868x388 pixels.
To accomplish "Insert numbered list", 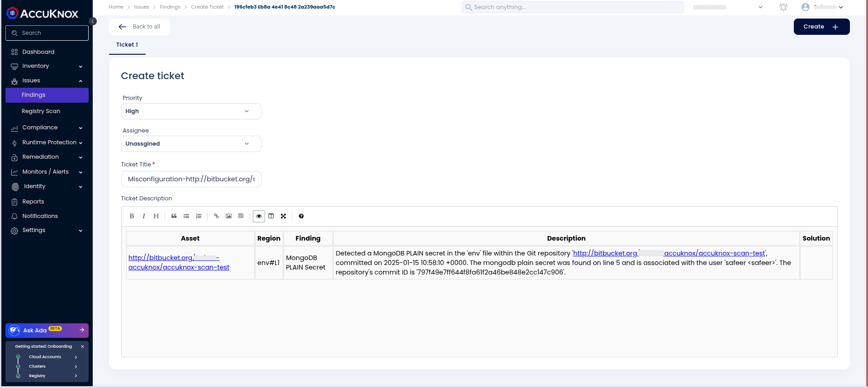I will [199, 216].
